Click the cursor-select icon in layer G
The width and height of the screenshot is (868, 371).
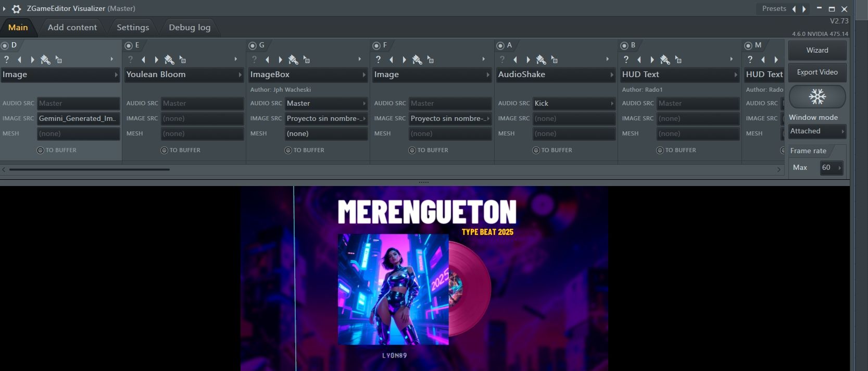307,60
